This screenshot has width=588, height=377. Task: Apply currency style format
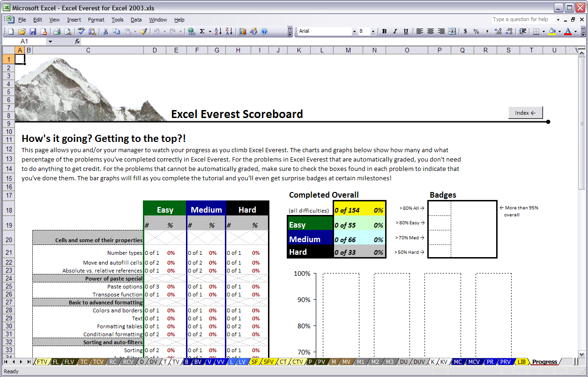(x=465, y=31)
